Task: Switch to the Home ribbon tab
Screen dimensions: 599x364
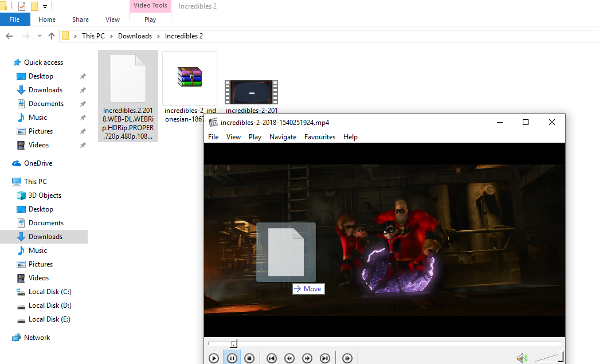Action: click(x=47, y=19)
